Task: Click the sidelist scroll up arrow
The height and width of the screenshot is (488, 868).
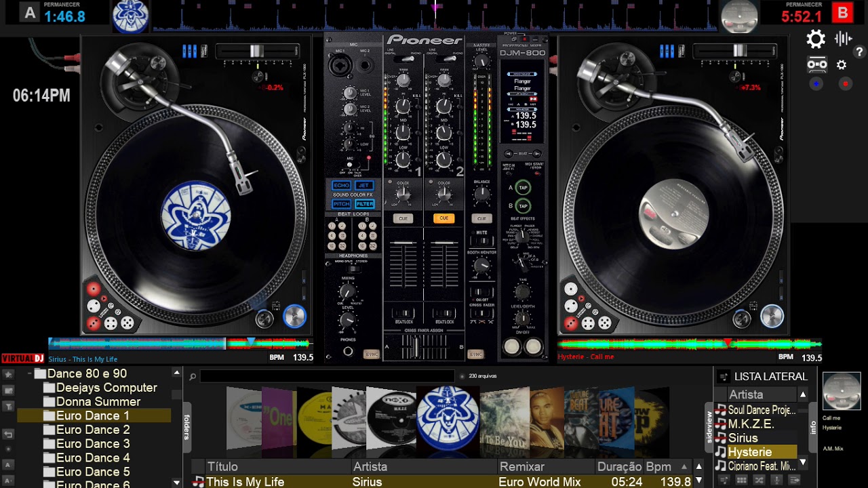Action: 802,394
